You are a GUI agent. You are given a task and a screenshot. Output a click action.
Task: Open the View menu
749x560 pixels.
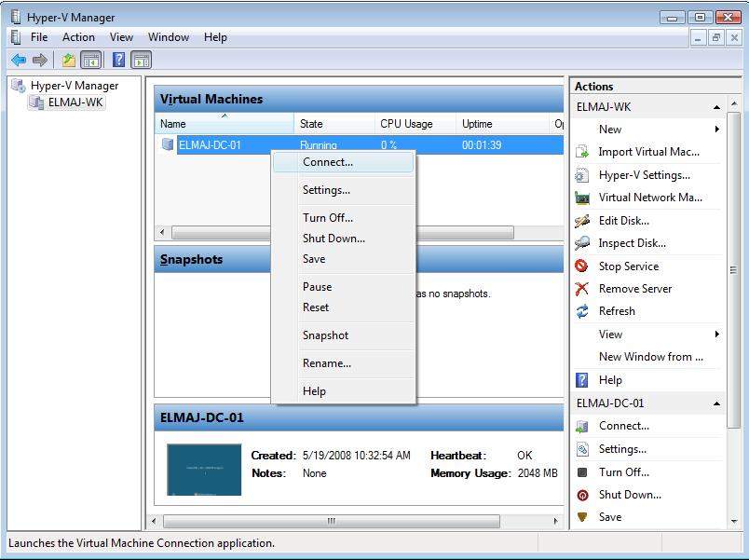[x=121, y=37]
